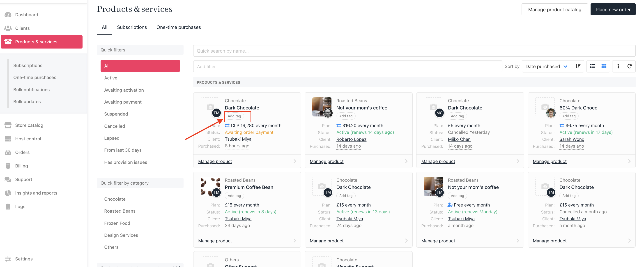Open chevron arrow on 60% Dark Choco card
The width and height of the screenshot is (644, 267).
tap(629, 161)
